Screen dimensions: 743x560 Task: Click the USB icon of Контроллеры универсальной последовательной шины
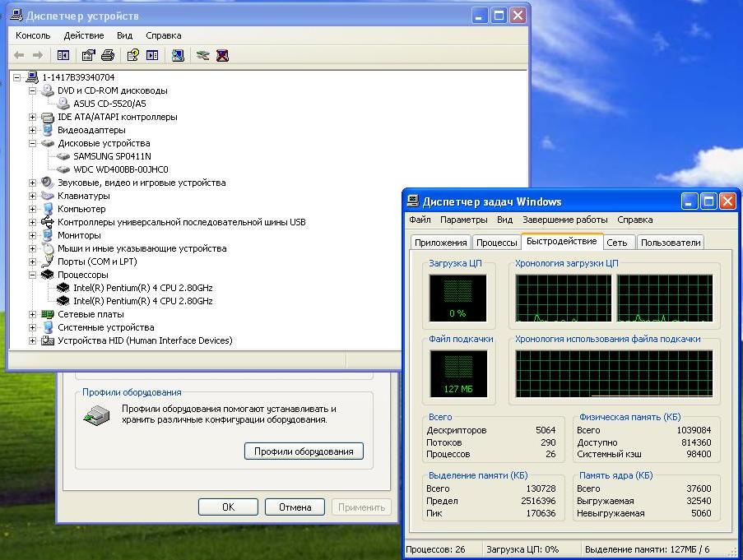tap(48, 222)
